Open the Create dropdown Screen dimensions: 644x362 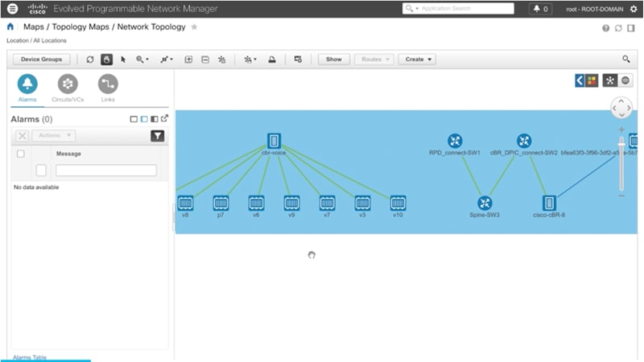click(x=416, y=60)
